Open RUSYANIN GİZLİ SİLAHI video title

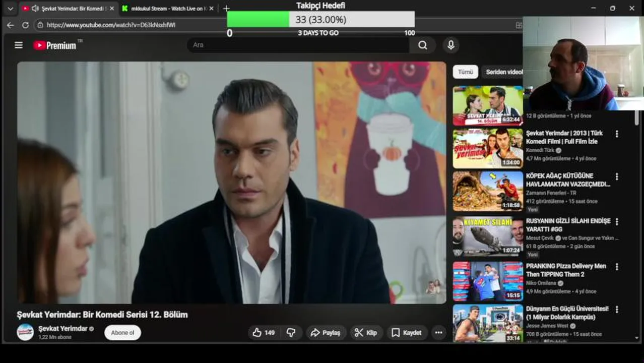[x=568, y=225]
